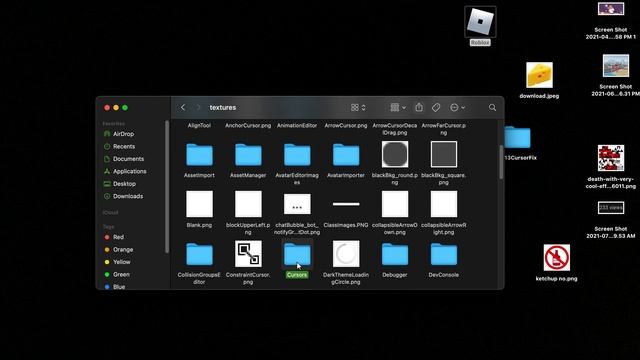Select the blockUpperLeft.png file
Viewport: 640px width, 360px height.
(x=248, y=204)
